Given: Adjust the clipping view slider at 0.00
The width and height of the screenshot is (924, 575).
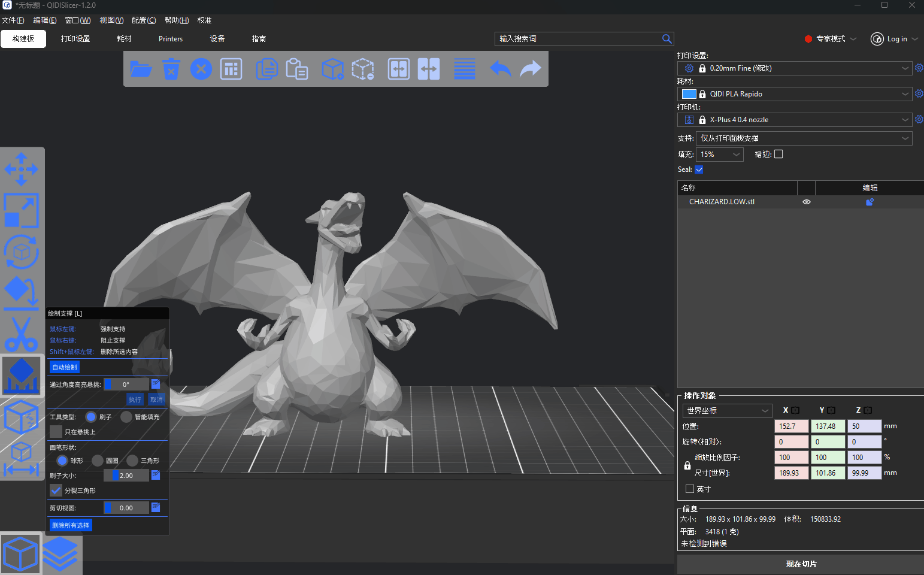Looking at the screenshot, I should click(126, 508).
